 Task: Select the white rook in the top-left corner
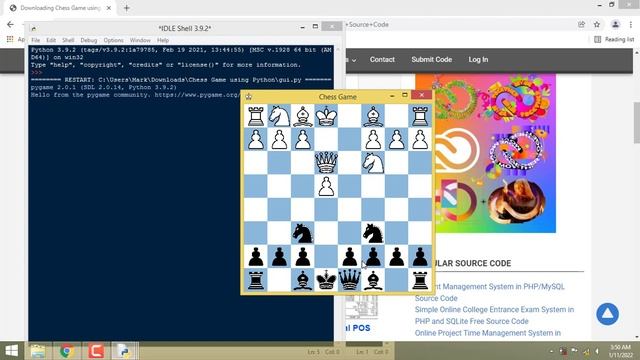256,116
